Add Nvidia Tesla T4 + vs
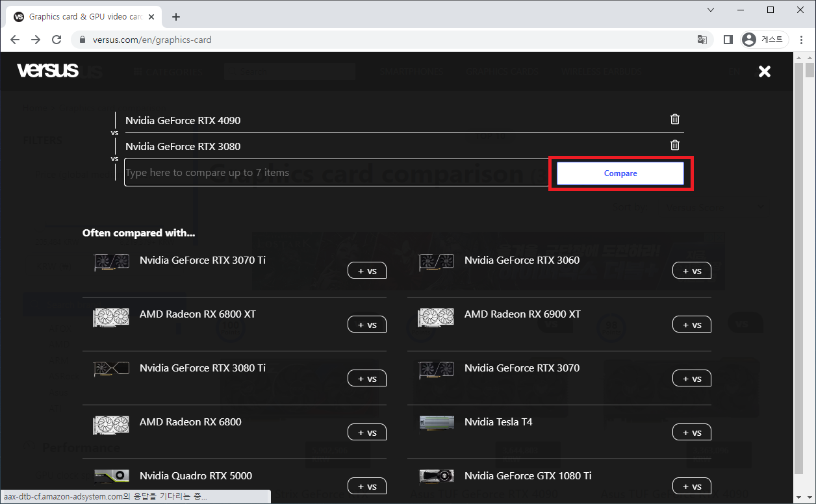This screenshot has width=816, height=504. coord(692,433)
